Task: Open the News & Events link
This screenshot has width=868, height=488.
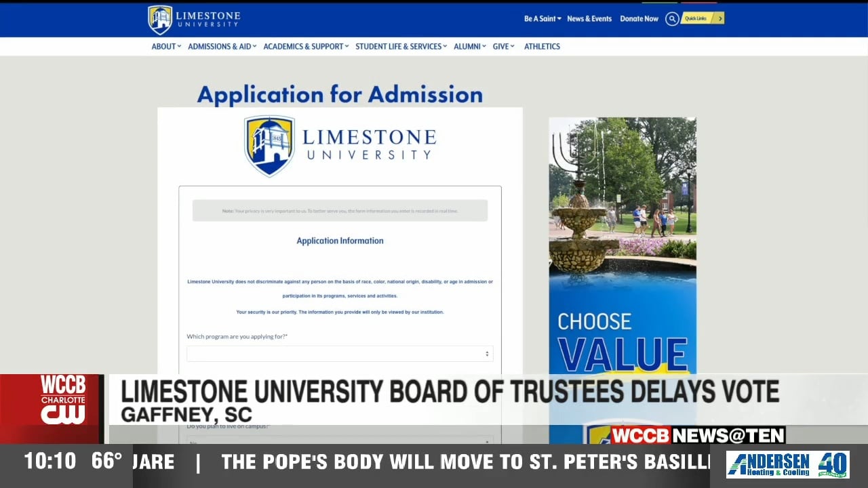Action: pyautogui.click(x=589, y=19)
